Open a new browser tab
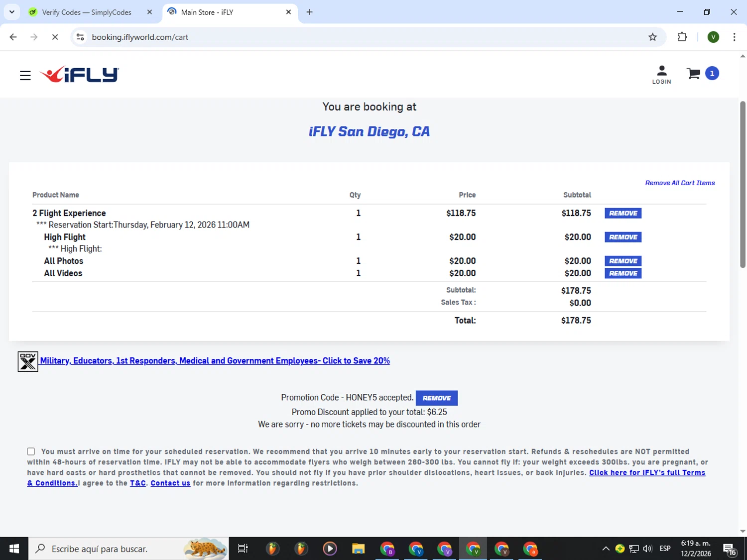747x560 pixels. (x=309, y=12)
